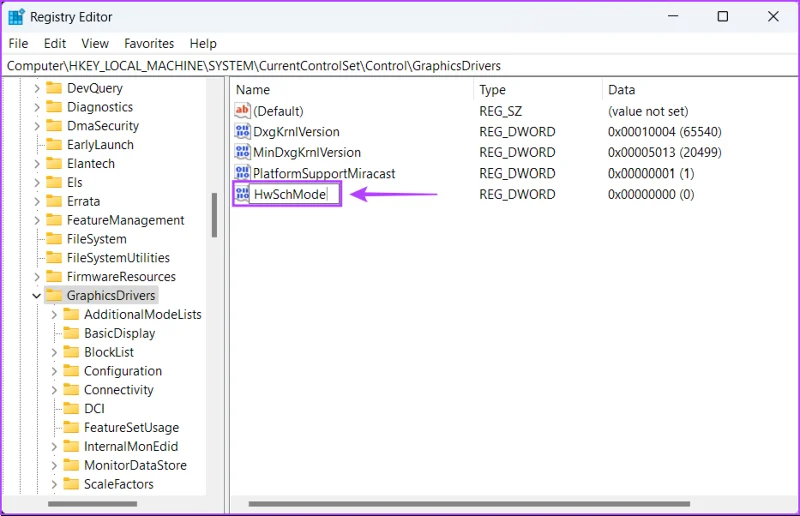Click the registry path address bar
This screenshot has width=800, height=516.
400,66
